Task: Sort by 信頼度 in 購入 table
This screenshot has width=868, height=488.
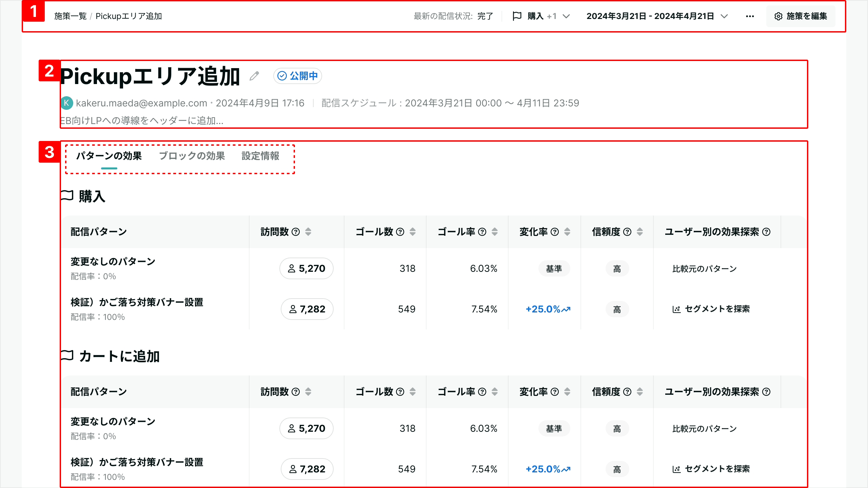Action: click(x=640, y=232)
